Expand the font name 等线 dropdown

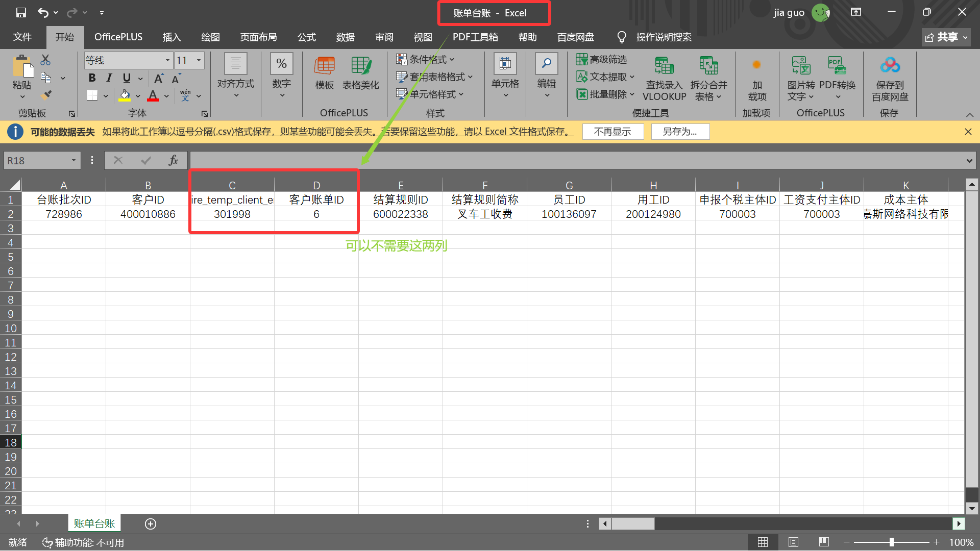pyautogui.click(x=167, y=60)
